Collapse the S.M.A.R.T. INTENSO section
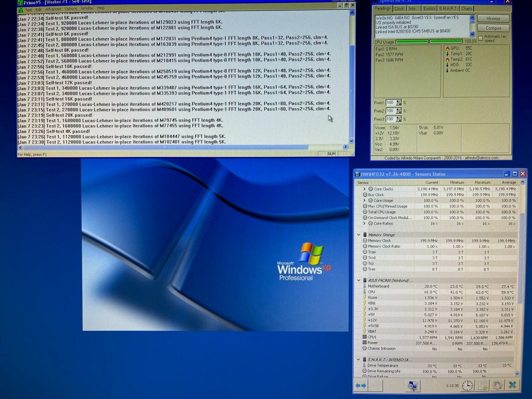Viewport: 532px width, 399px height. pos(359,360)
